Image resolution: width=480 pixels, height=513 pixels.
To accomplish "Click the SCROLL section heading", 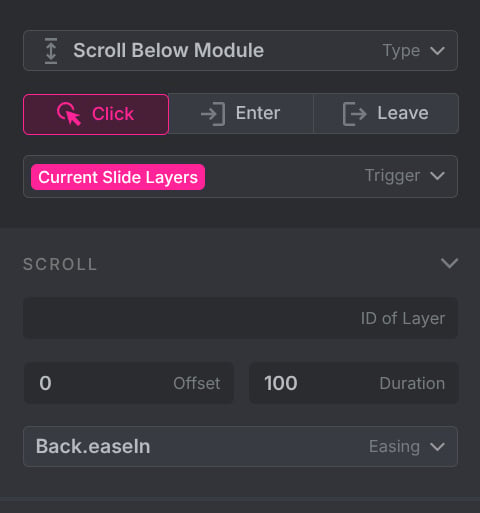I will pos(60,264).
